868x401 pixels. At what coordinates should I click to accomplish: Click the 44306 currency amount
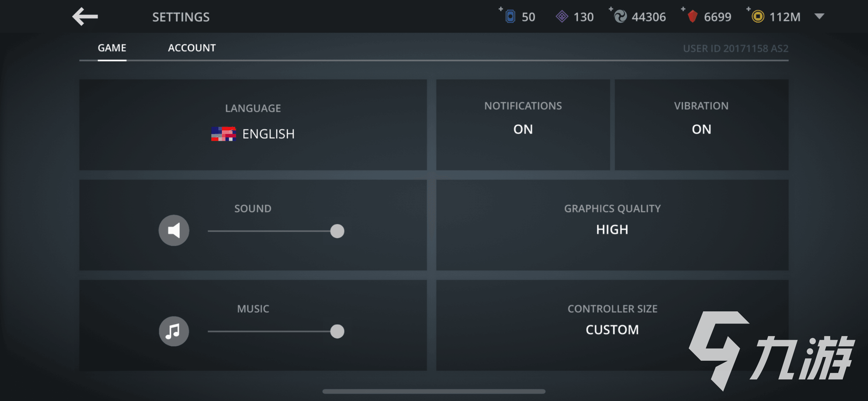coord(649,17)
